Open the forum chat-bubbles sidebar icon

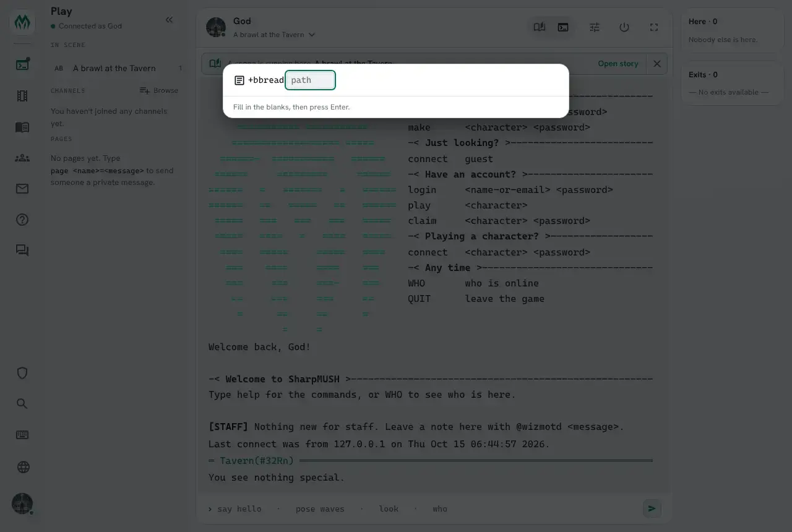22,251
